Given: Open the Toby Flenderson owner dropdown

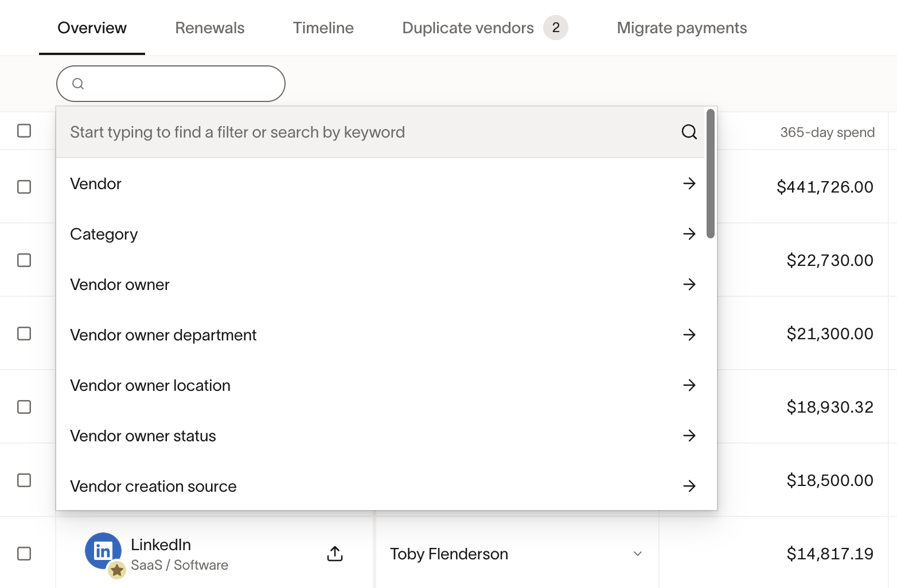Looking at the screenshot, I should click(637, 554).
